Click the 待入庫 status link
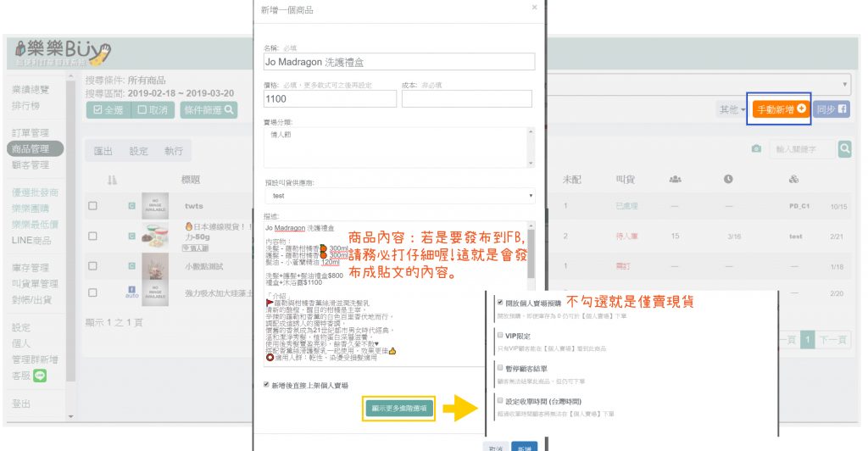The image size is (868, 451). [x=626, y=237]
